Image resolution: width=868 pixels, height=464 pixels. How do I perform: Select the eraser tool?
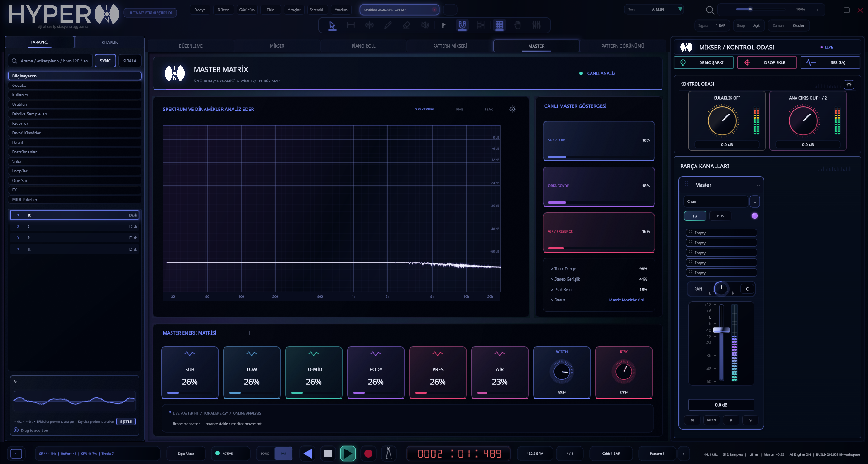[x=406, y=25]
